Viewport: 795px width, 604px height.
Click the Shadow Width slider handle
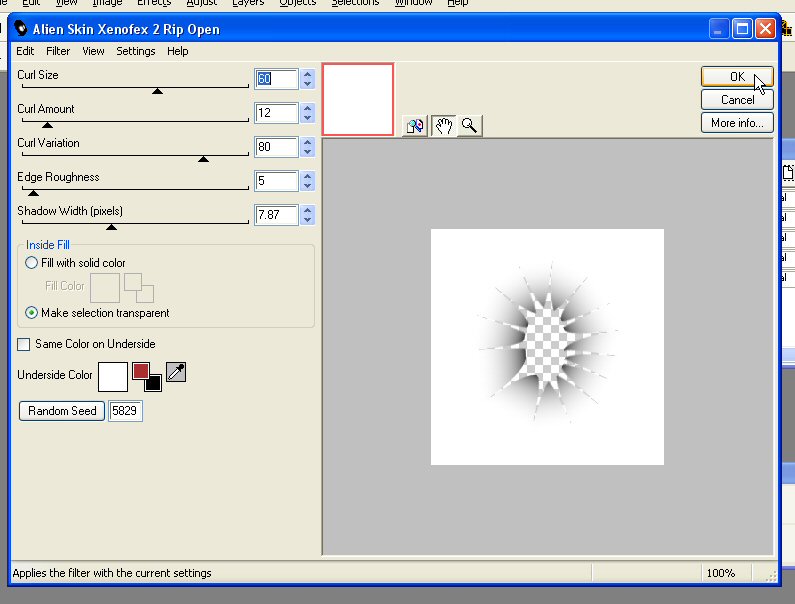[x=112, y=227]
